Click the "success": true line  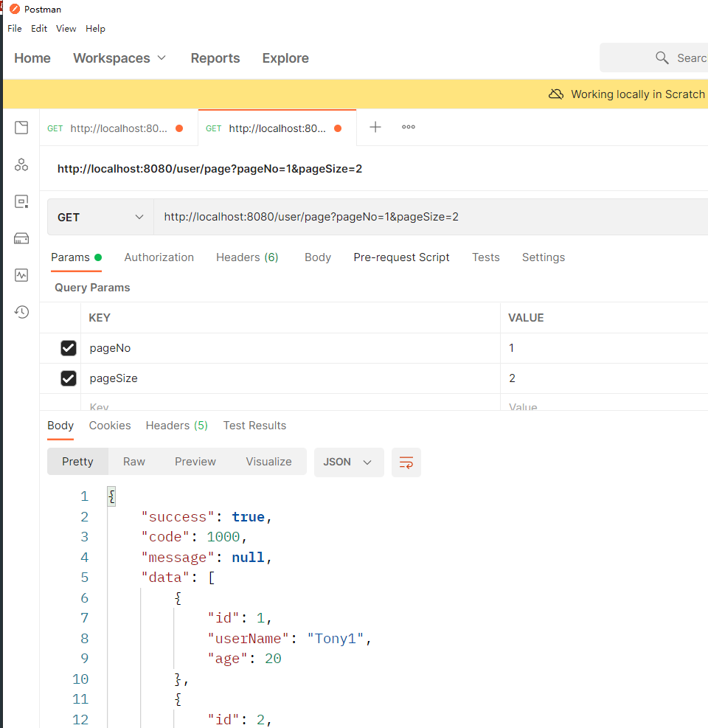click(x=206, y=517)
